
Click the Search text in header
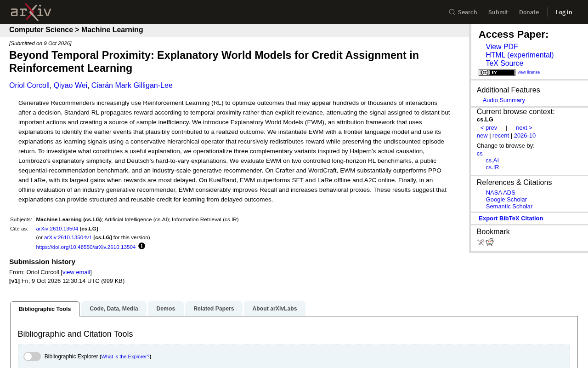[468, 12]
